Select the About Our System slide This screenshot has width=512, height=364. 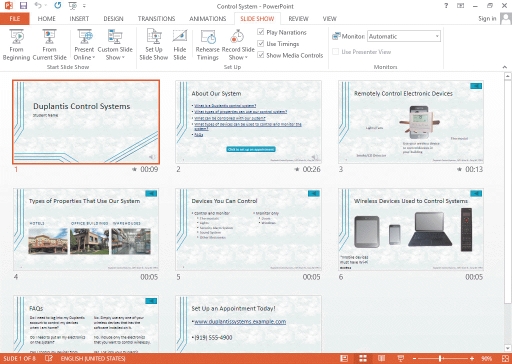[249, 122]
